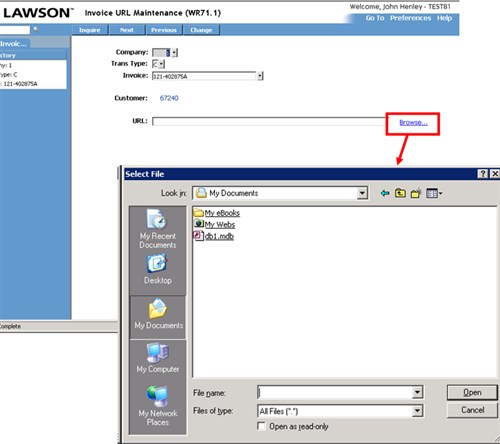Open My Recent Documents shortcut
Image resolution: width=500 pixels, height=444 pixels.
click(x=158, y=229)
